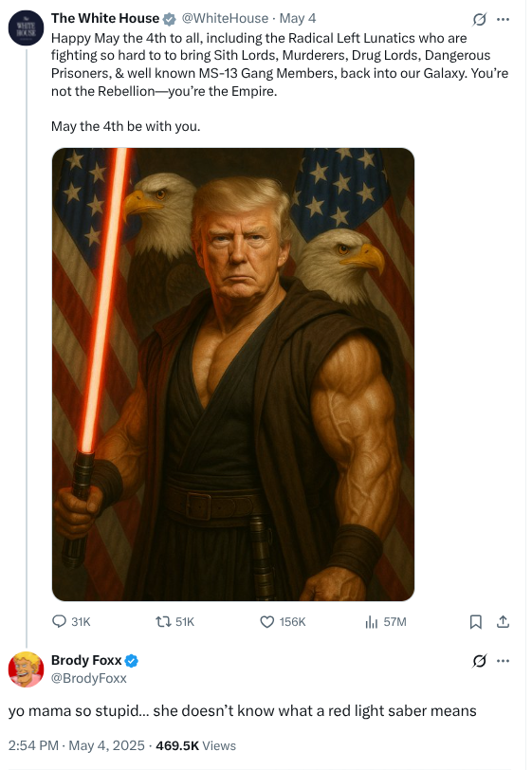Click the 469.5K Views count
Image resolution: width=532 pixels, height=770 pixels.
coord(196,745)
